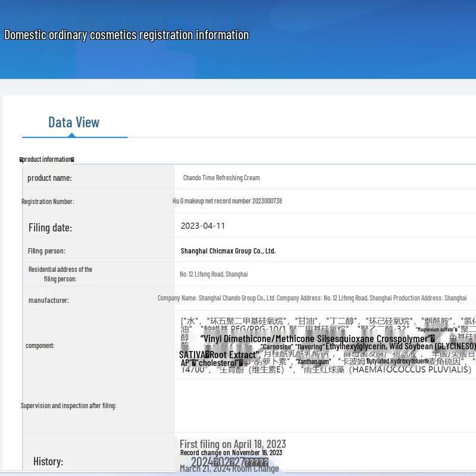Viewport: 476px width, 476px height.
Task: Click the 'Registration Number:' label
Action: pyautogui.click(x=48, y=202)
